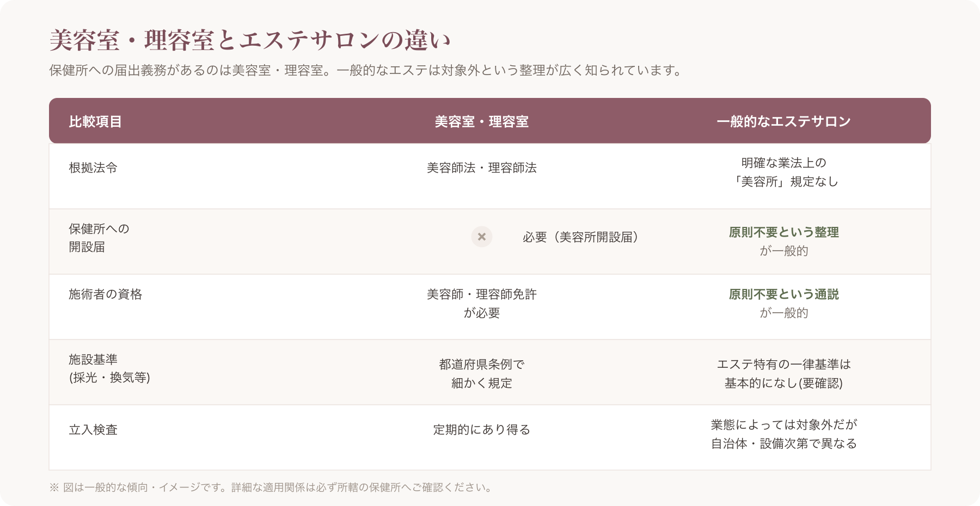Click the 施術者の資格 row label
Viewport: 980px width, 506px height.
tap(105, 294)
